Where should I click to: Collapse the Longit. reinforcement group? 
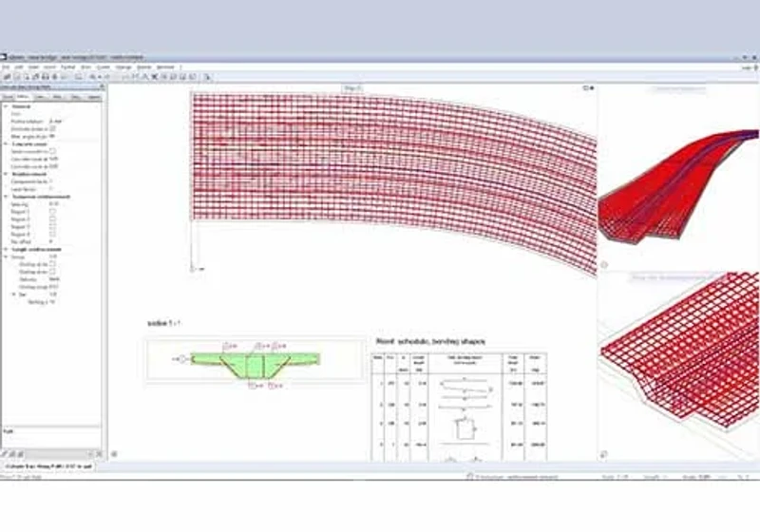point(7,249)
